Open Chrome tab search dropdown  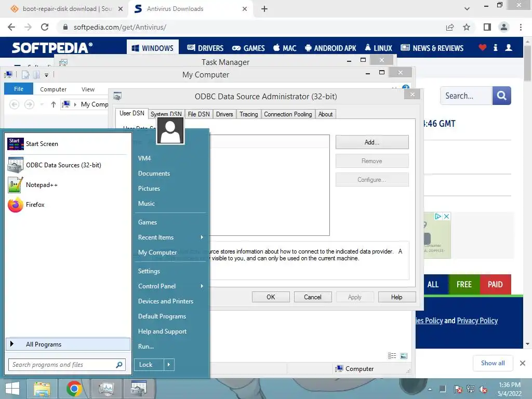pyautogui.click(x=467, y=9)
